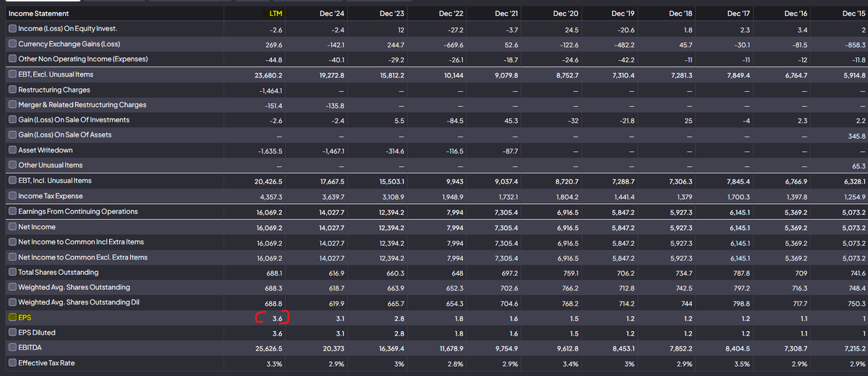Viewport: 868px width, 376px height.
Task: Select Dec '17 Effective Tax Rate 3.5%
Action: 744,363
